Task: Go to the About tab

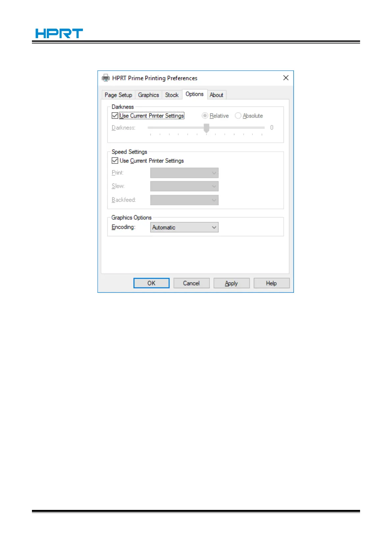Action: (x=217, y=95)
